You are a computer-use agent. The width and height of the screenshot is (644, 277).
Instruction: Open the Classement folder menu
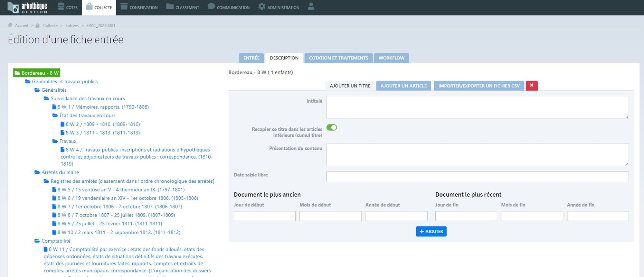click(183, 7)
